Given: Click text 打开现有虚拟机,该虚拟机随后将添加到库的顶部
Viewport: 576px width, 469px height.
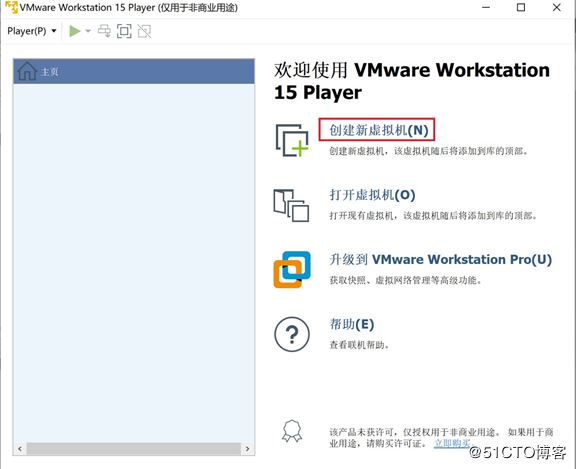Looking at the screenshot, I should (x=433, y=216).
